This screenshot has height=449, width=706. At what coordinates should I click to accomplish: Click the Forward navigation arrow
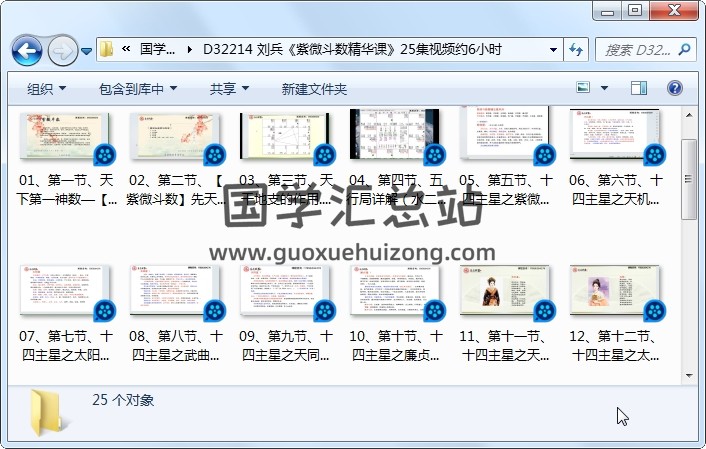(x=61, y=49)
